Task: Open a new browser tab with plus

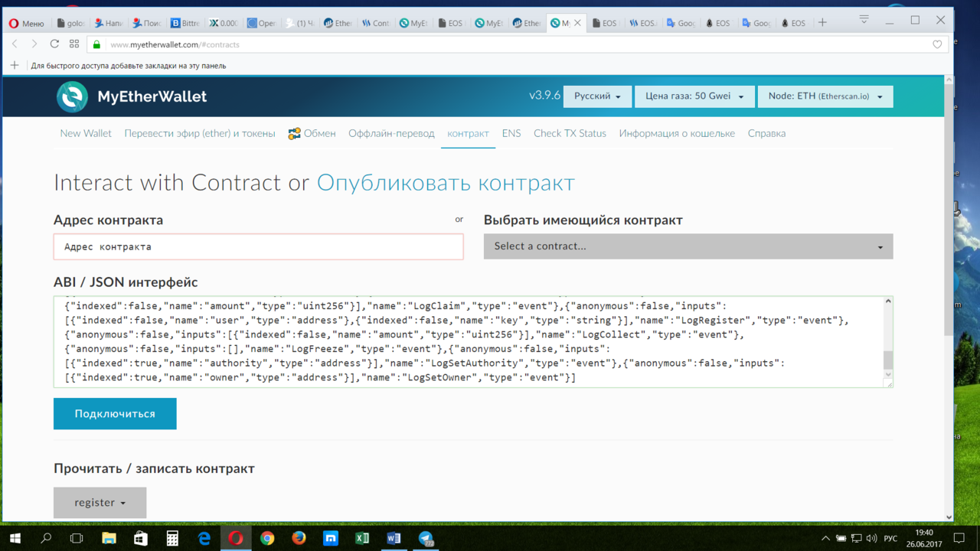Action: 822,23
